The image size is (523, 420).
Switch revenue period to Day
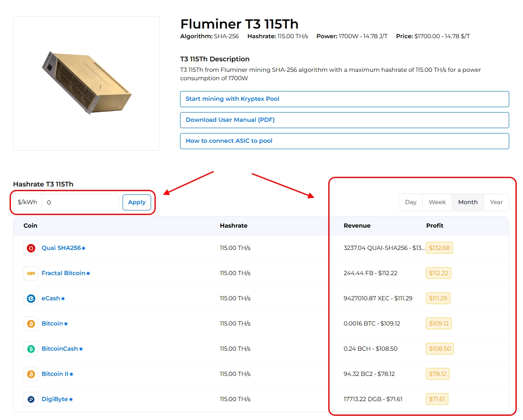[x=411, y=202]
